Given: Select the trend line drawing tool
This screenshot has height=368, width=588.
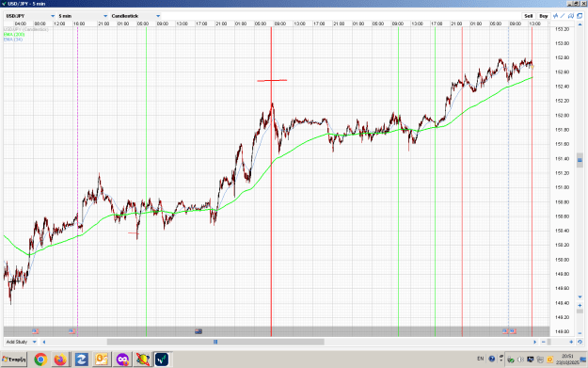Looking at the screenshot, I should 563,16.
